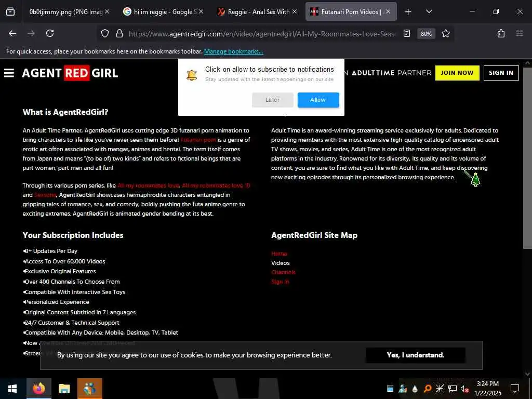This screenshot has height=399, width=532.
Task: Click the Over 400 Channels To Choose From item
Action: (72, 282)
